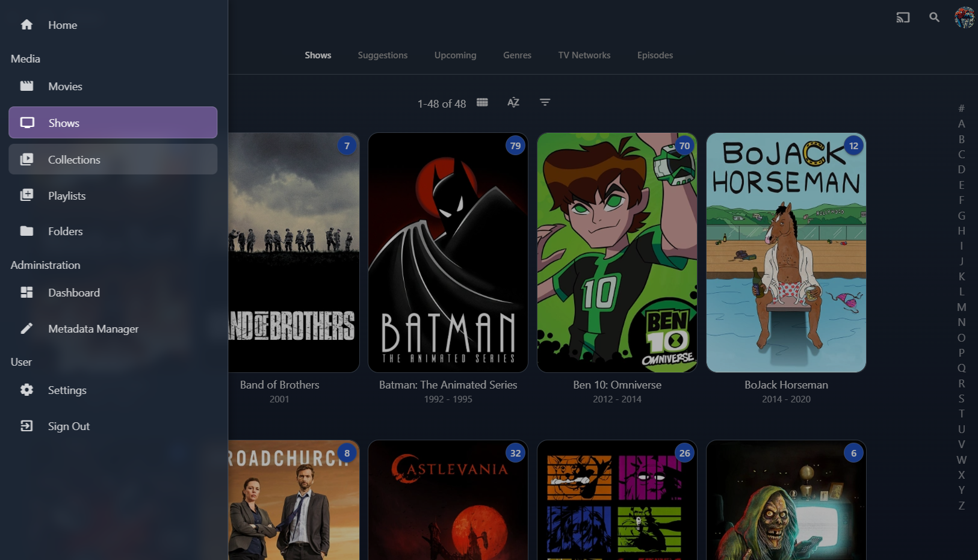Open Folders in the sidebar
The height and width of the screenshot is (560, 978).
point(65,231)
